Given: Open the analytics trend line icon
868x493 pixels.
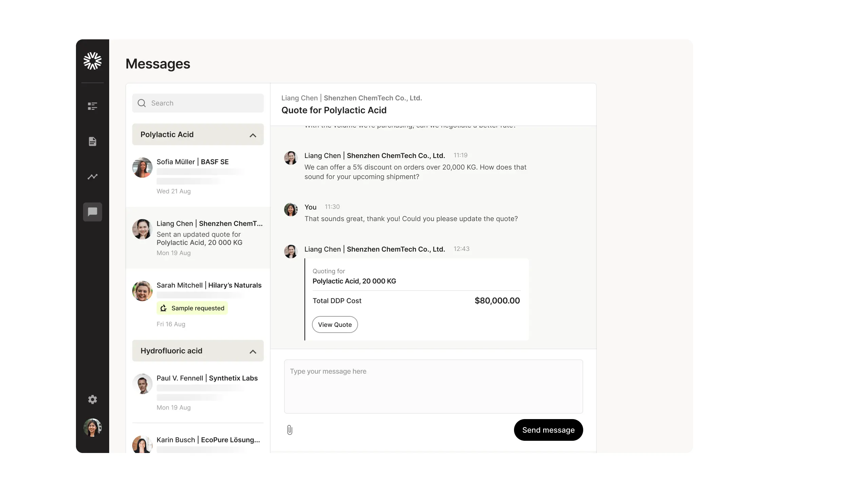Looking at the screenshot, I should pyautogui.click(x=92, y=177).
